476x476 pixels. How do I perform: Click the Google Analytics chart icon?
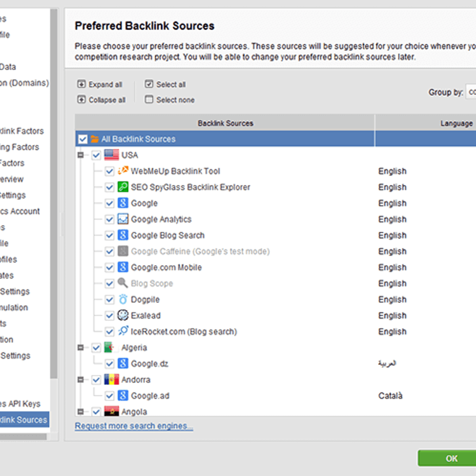[x=123, y=219]
